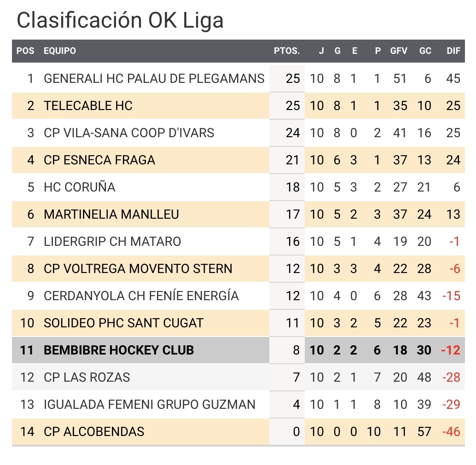Open Solideo PHC Sant Cugat row

pos(238,323)
